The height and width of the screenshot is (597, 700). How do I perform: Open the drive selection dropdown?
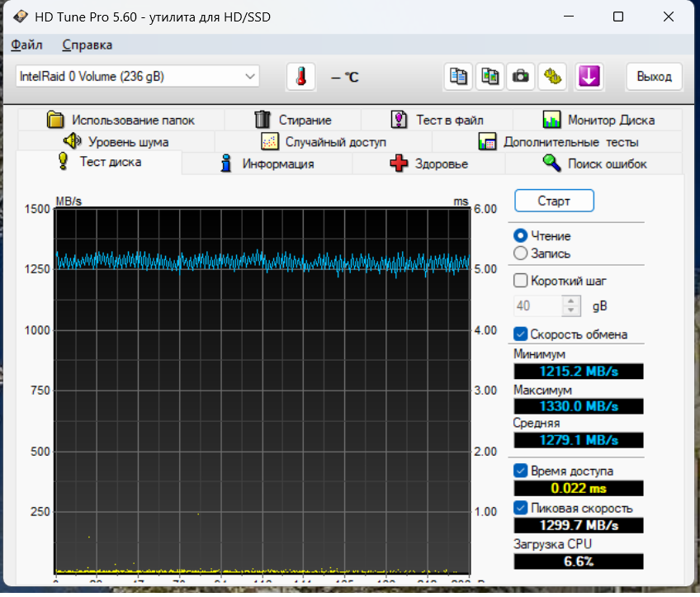(x=138, y=76)
